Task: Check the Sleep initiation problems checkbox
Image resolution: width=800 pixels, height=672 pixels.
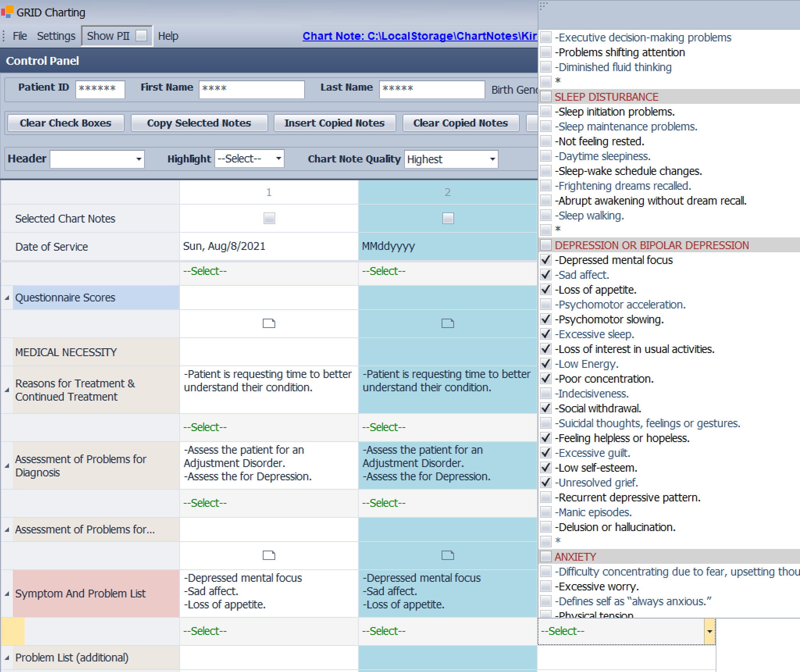Action: (545, 112)
